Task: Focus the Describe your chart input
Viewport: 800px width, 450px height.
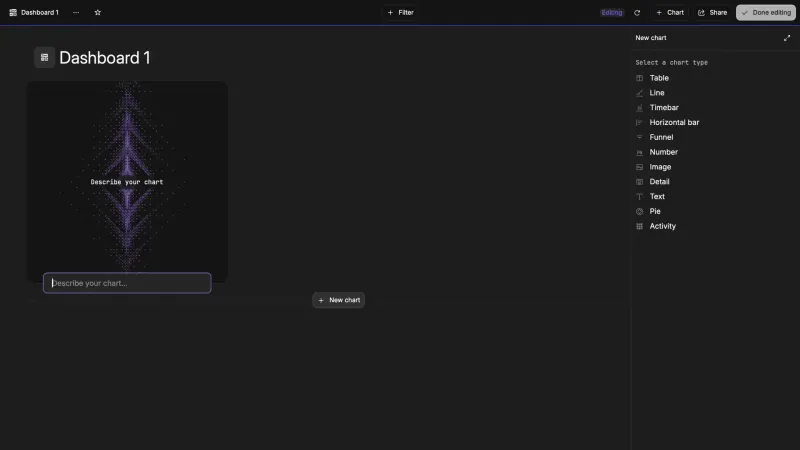Action: 127,283
